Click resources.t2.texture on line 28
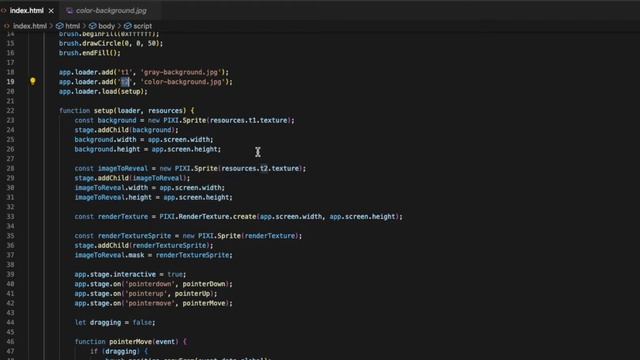Screen dimensions: 640x360 (x=260, y=169)
